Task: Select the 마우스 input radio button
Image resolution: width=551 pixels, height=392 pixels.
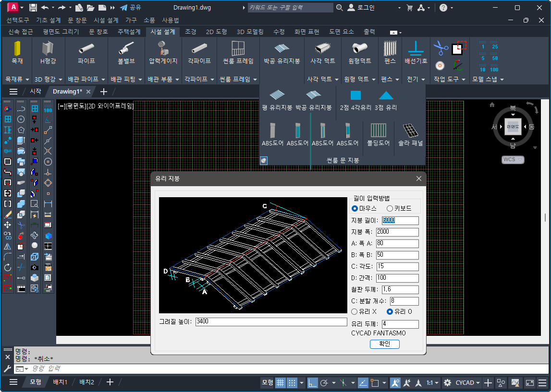Action: 355,208
